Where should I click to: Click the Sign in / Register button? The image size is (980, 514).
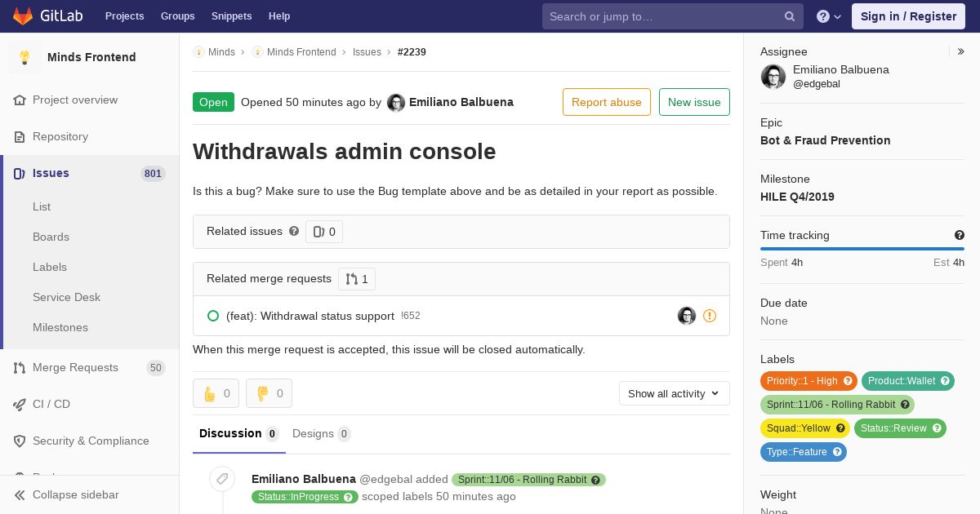[x=908, y=16]
